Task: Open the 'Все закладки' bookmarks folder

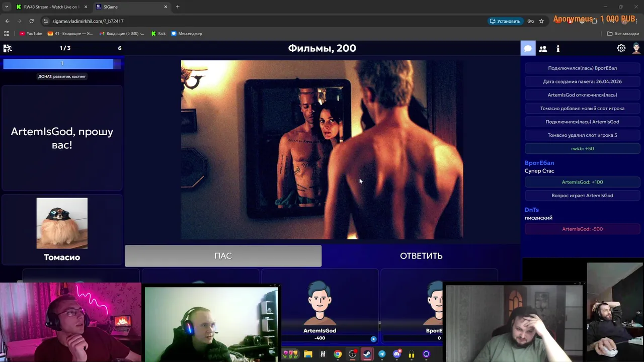Action: (623, 34)
